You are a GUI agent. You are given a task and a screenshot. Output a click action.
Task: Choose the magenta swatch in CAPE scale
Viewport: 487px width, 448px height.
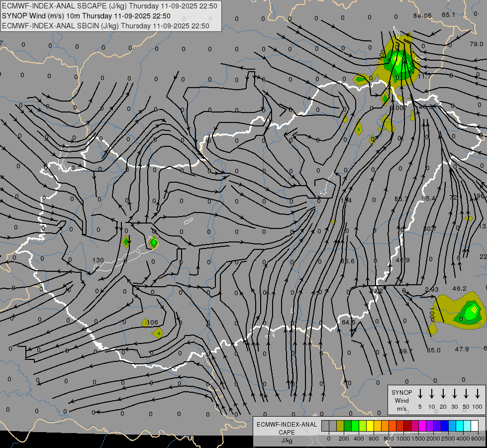pyautogui.click(x=422, y=426)
